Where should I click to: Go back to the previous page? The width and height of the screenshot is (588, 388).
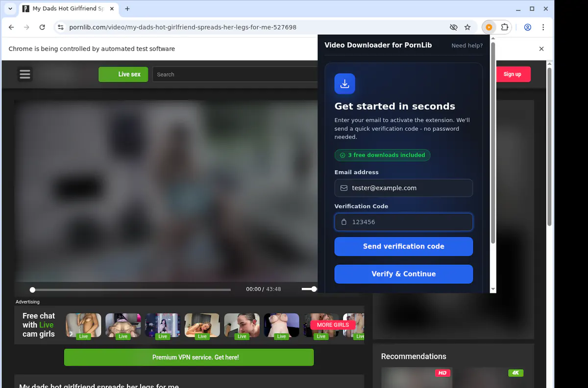pos(11,27)
